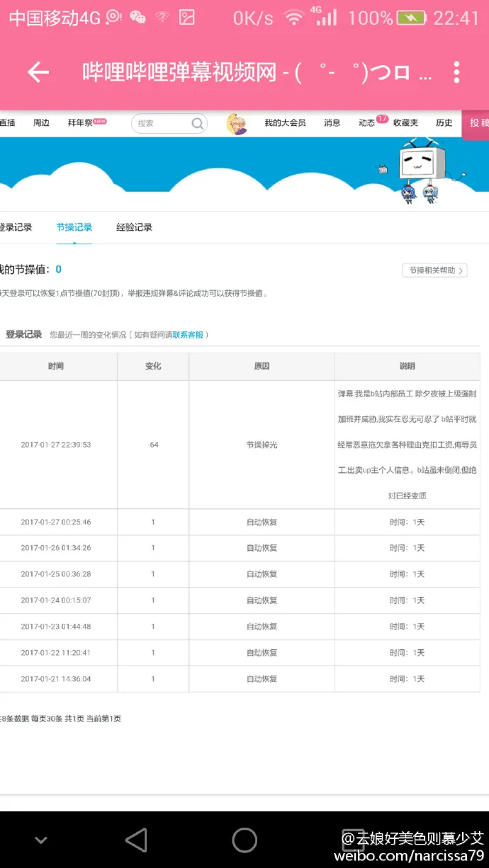This screenshot has height=868, width=489.
Task: Select the 2017-01-22 11:20:41 row
Action: (240, 653)
